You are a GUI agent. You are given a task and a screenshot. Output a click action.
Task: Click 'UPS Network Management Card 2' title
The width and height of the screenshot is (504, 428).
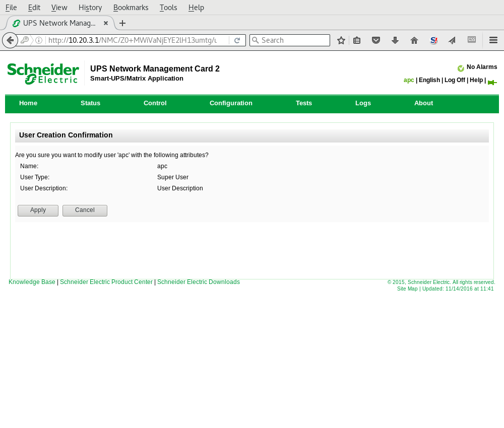(155, 68)
